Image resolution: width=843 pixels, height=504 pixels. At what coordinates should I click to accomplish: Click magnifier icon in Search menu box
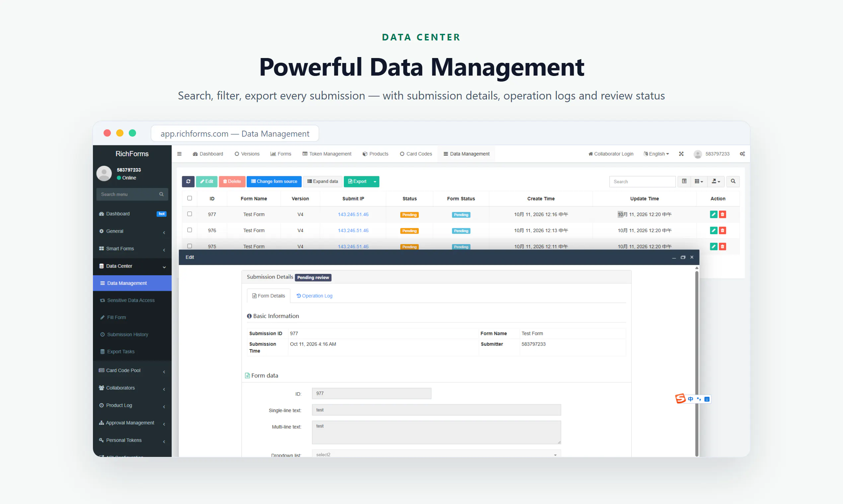click(161, 194)
